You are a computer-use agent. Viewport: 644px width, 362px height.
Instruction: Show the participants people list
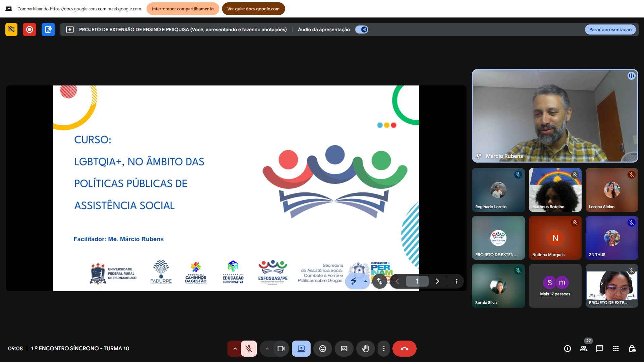(x=584, y=349)
